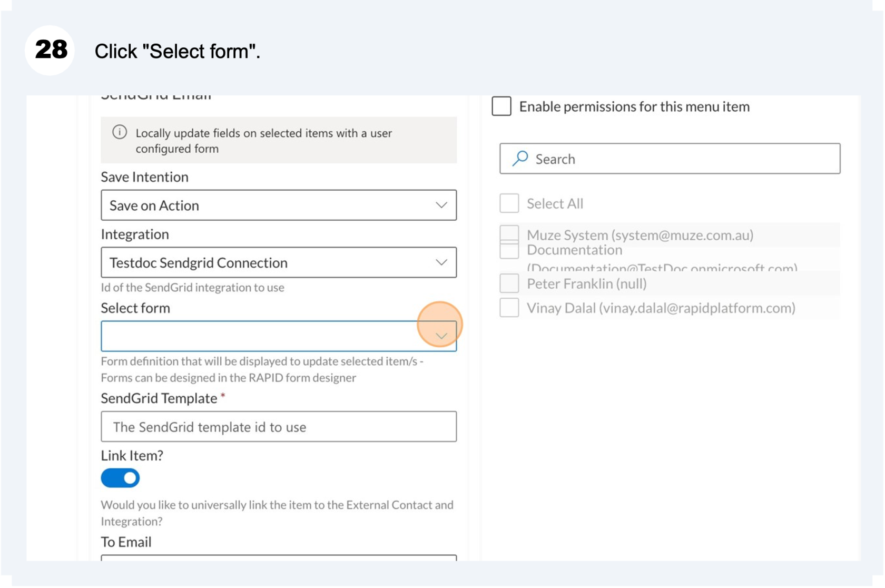This screenshot has height=588, width=885.
Task: Click the Vinay Dalal email label
Action: [x=661, y=308]
